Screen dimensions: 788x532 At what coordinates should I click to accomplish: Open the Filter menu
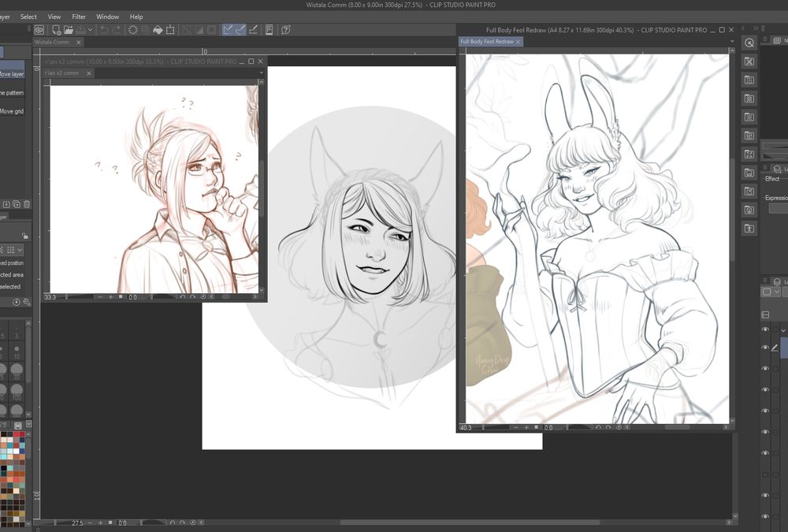79,17
